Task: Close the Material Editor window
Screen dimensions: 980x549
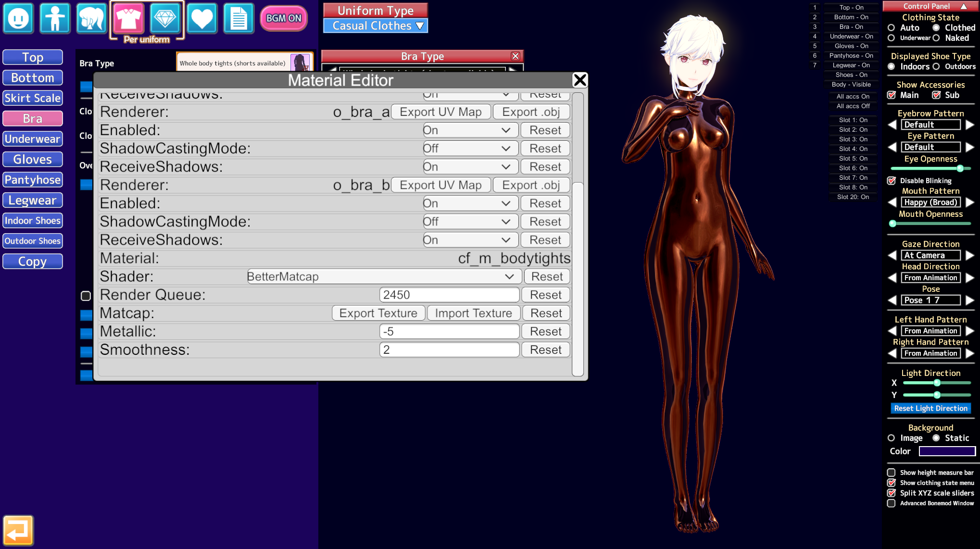Action: pos(580,80)
